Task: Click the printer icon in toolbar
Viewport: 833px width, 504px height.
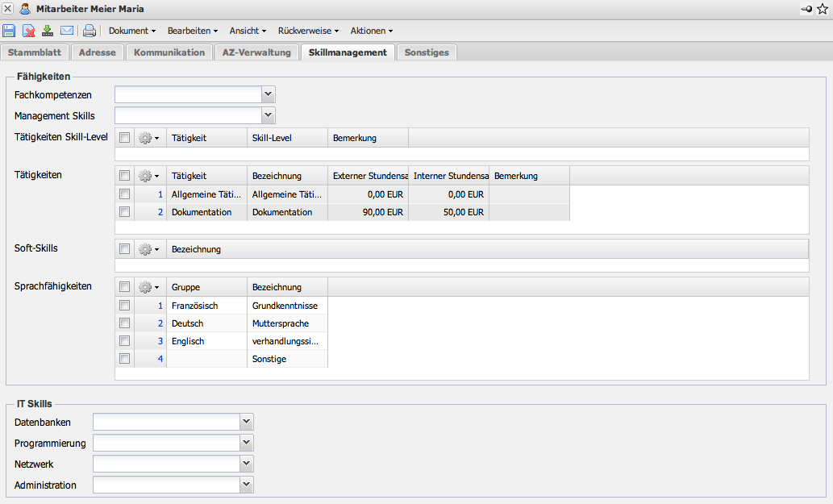Action: pyautogui.click(x=90, y=31)
